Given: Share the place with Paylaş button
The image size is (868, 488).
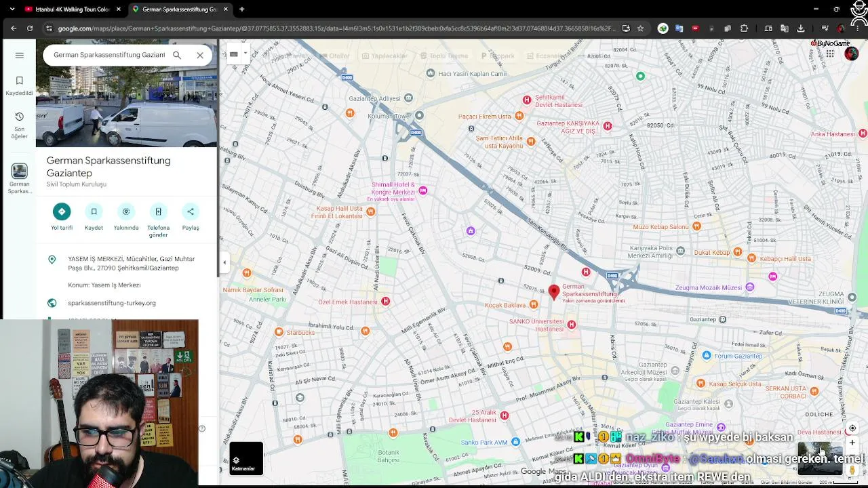Looking at the screenshot, I should click(191, 218).
